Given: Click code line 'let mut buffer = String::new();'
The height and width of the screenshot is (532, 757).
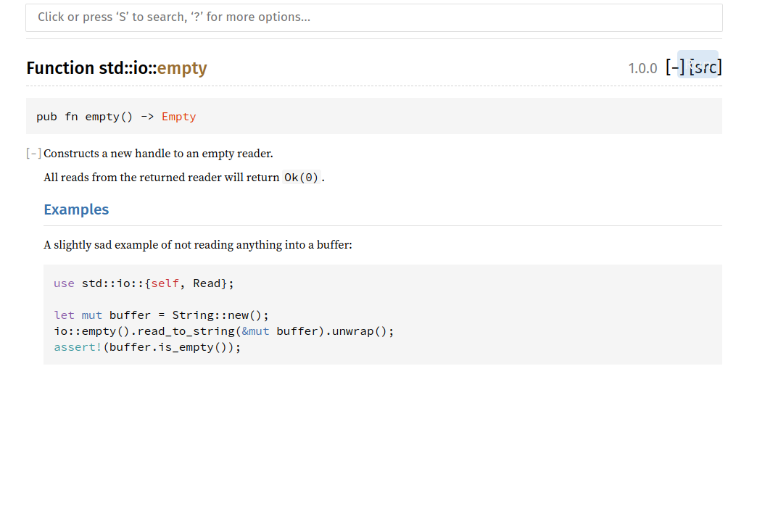Looking at the screenshot, I should click(161, 315).
